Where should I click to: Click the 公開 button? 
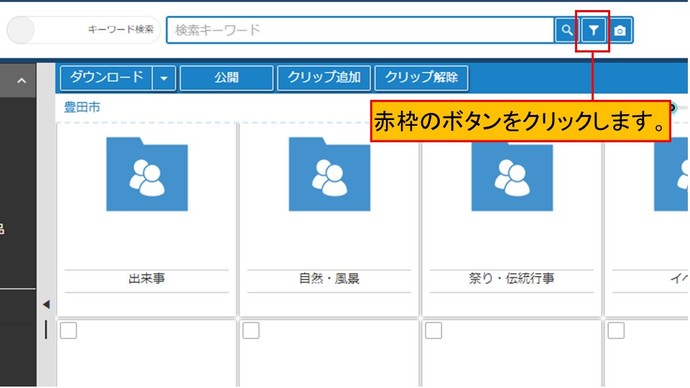click(227, 78)
